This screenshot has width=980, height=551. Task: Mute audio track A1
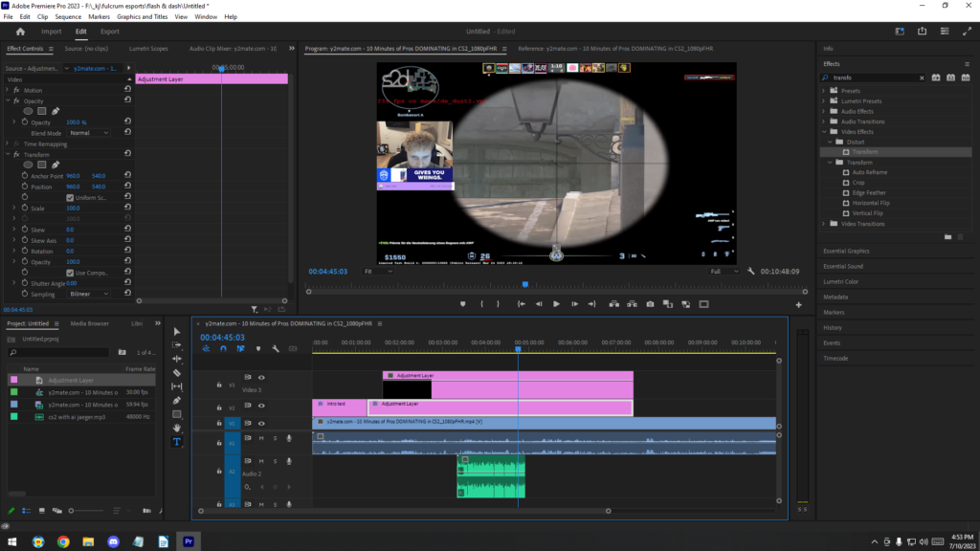coord(261,438)
